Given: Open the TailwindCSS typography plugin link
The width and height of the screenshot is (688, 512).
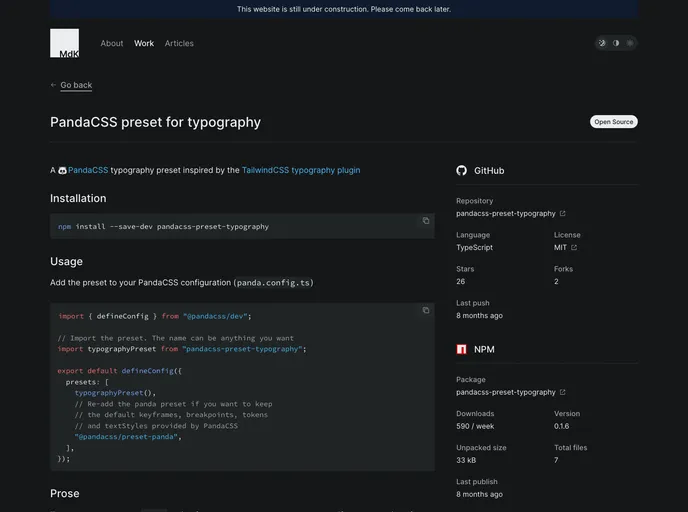Looking at the screenshot, I should (x=301, y=170).
